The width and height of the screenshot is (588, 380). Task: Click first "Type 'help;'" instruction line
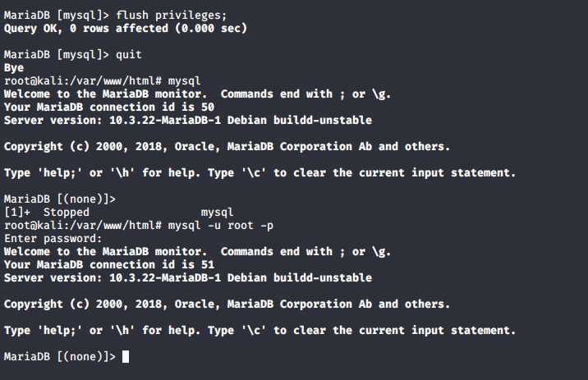coord(260,172)
